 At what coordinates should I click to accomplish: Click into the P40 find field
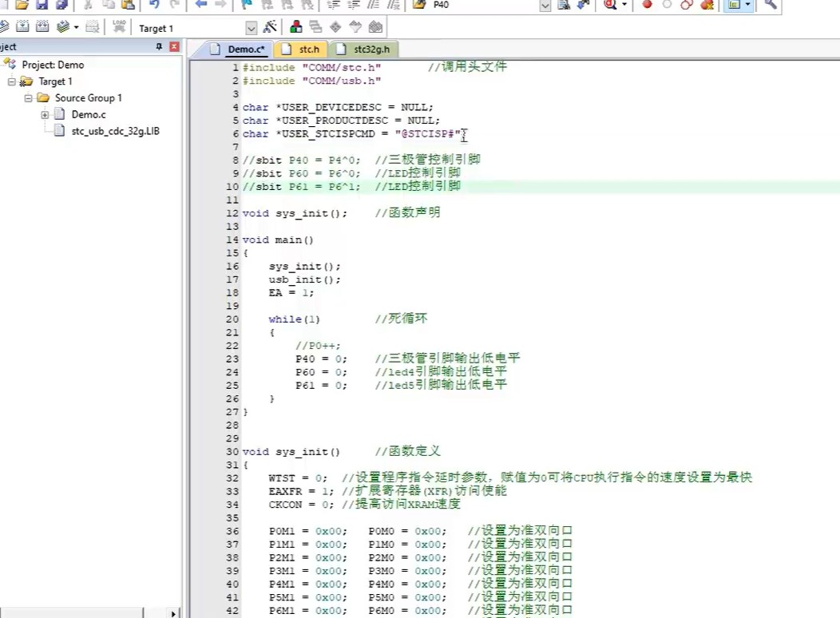click(484, 6)
